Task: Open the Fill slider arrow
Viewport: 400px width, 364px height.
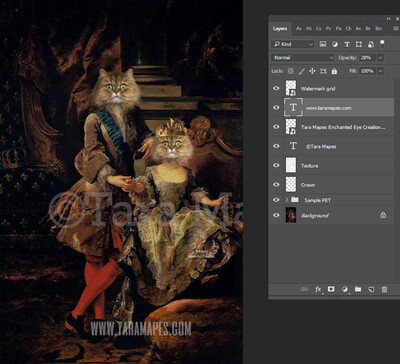Action: point(380,71)
